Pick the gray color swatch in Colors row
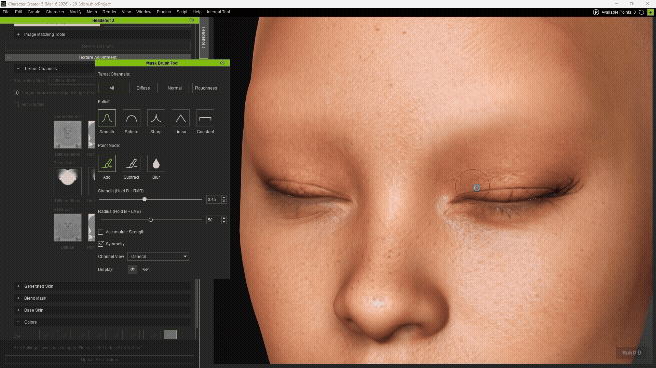Viewport: 656px width, 368px height. [x=170, y=335]
